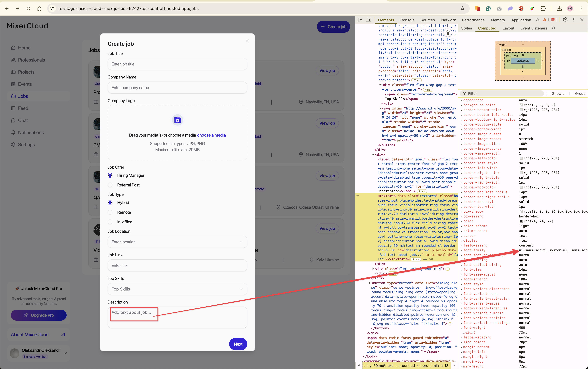
Task: Select the Referral Post radio option
Action: [x=110, y=185]
